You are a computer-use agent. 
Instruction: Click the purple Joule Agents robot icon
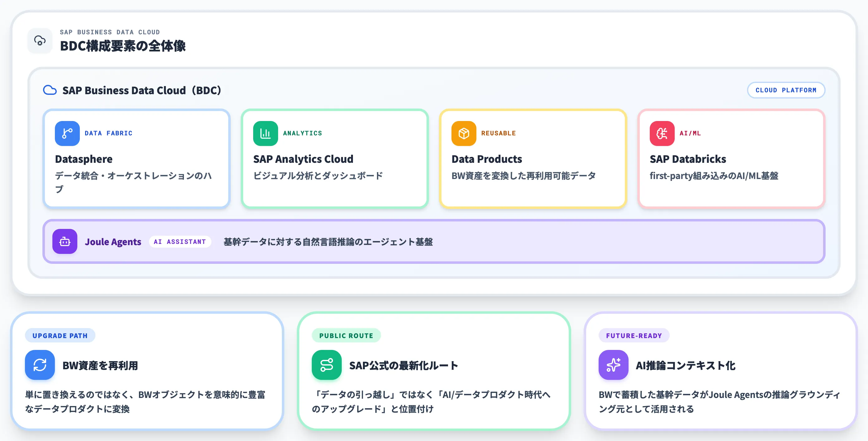(65, 241)
